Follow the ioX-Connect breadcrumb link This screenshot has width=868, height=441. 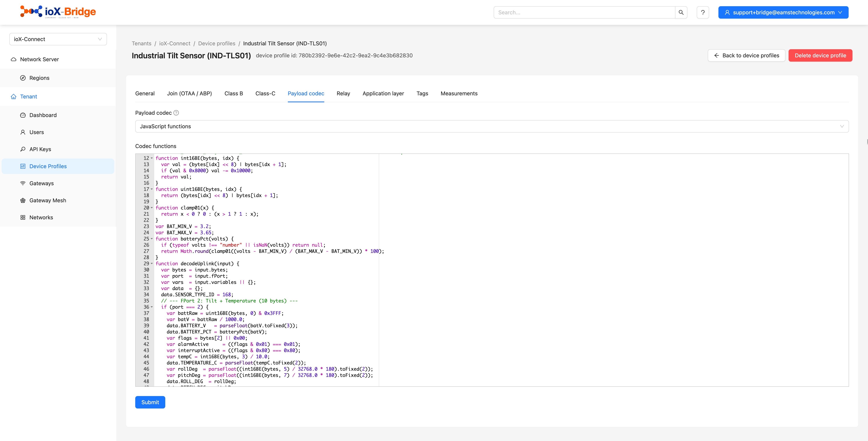[175, 43]
